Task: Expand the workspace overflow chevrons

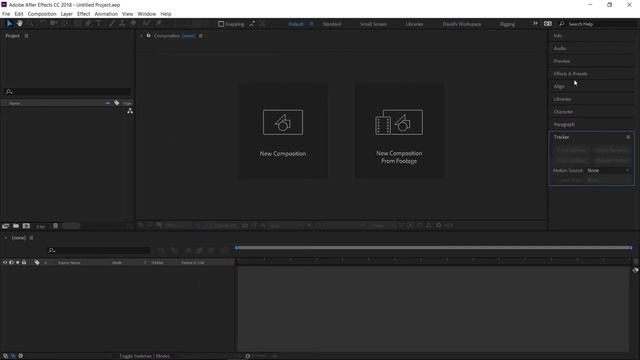Action: click(535, 24)
